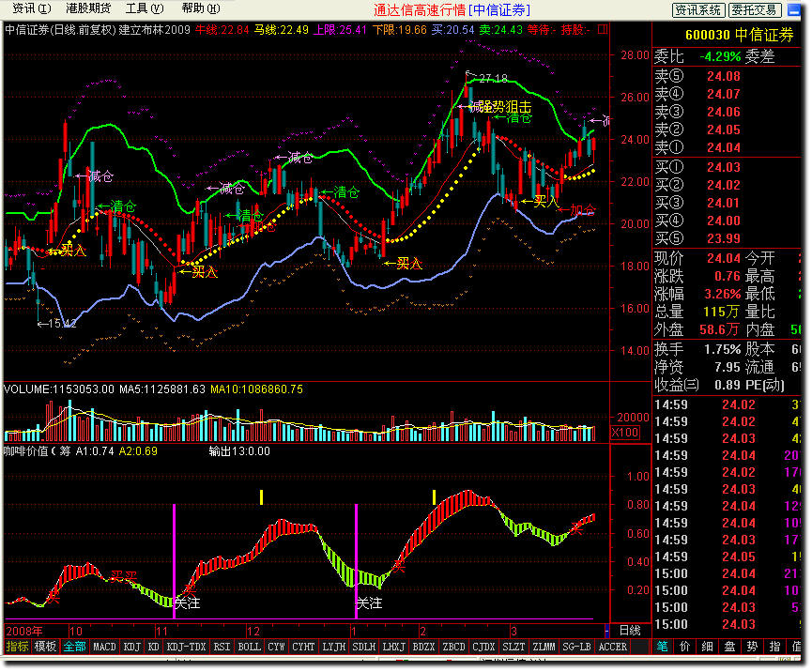Select the 全部 indicator tab
The height and width of the screenshot is (671, 812).
point(74,647)
